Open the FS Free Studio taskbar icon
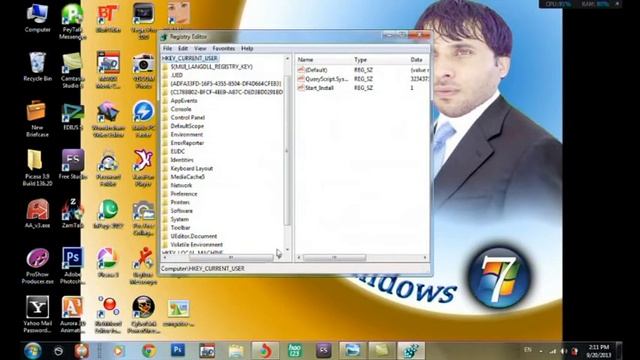Screen dimensions: 640x360 (323, 351)
